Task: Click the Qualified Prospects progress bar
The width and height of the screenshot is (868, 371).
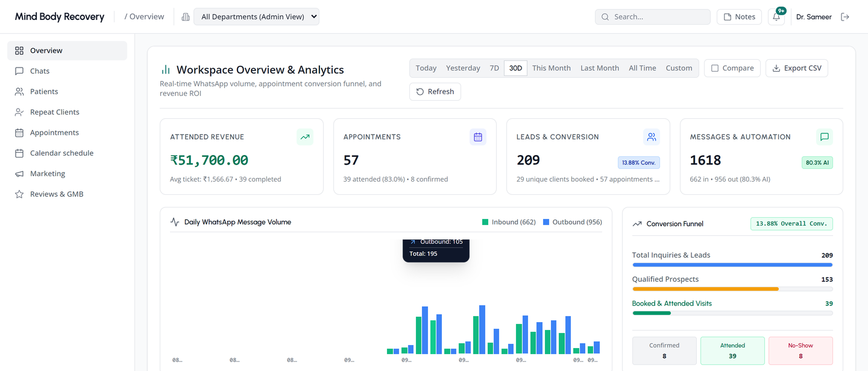Action: point(732,289)
